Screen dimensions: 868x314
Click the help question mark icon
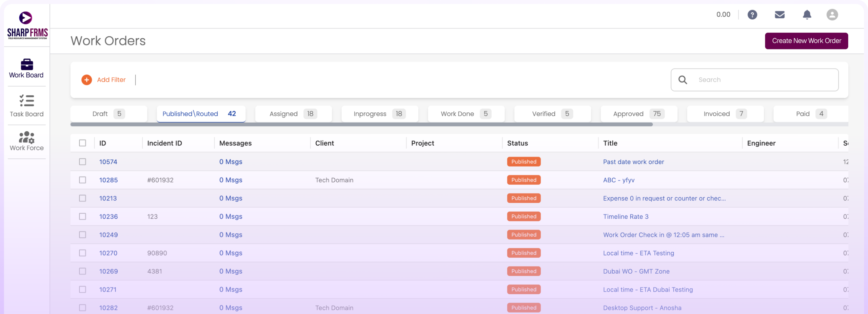click(x=752, y=15)
